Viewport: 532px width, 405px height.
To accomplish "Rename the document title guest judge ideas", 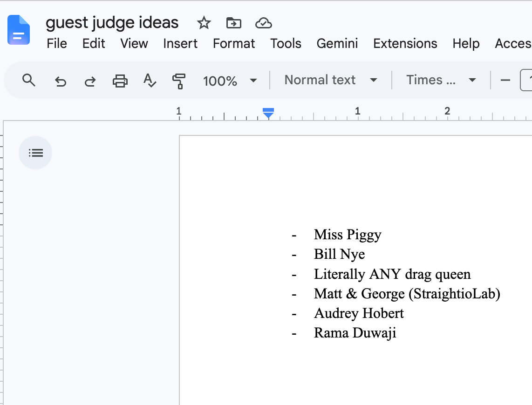I will 112,23.
